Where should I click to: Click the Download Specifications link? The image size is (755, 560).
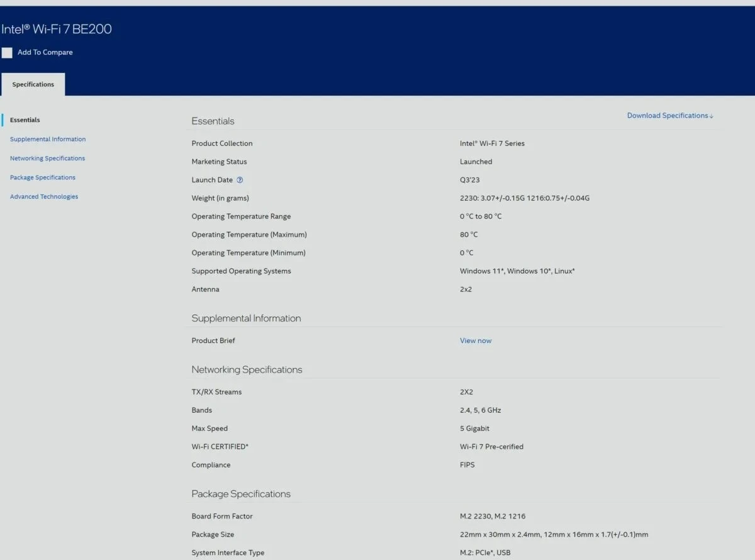click(670, 116)
